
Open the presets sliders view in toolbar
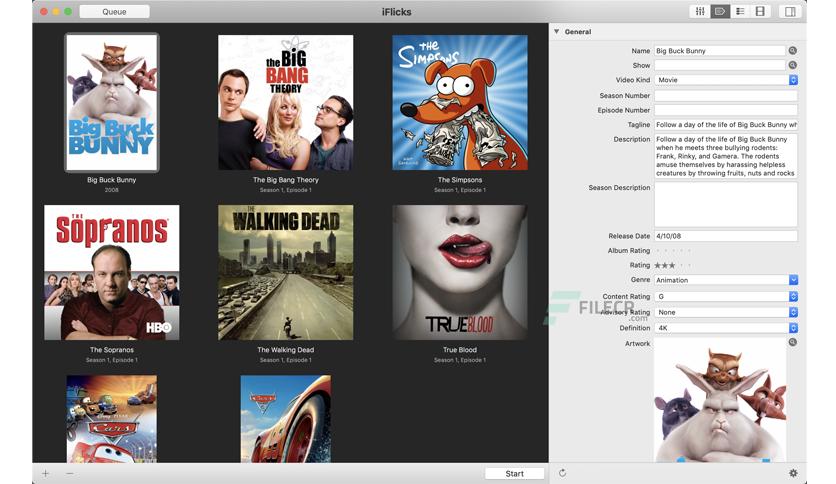pyautogui.click(x=700, y=11)
